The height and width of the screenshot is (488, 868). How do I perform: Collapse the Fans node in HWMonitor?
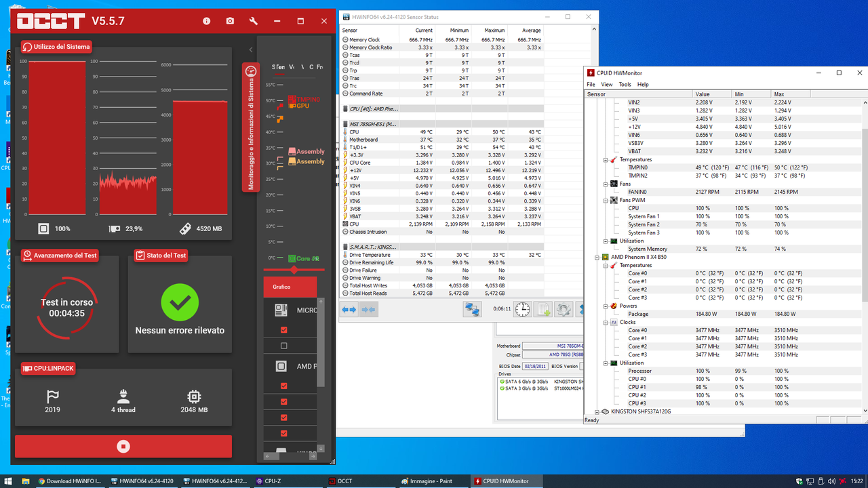[x=606, y=184]
